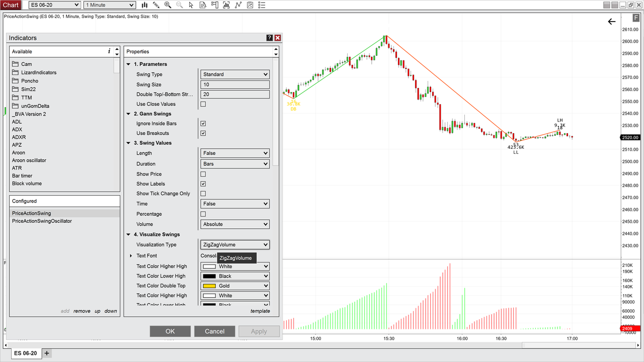
Task: Open the Chart menu
Action: tap(11, 5)
